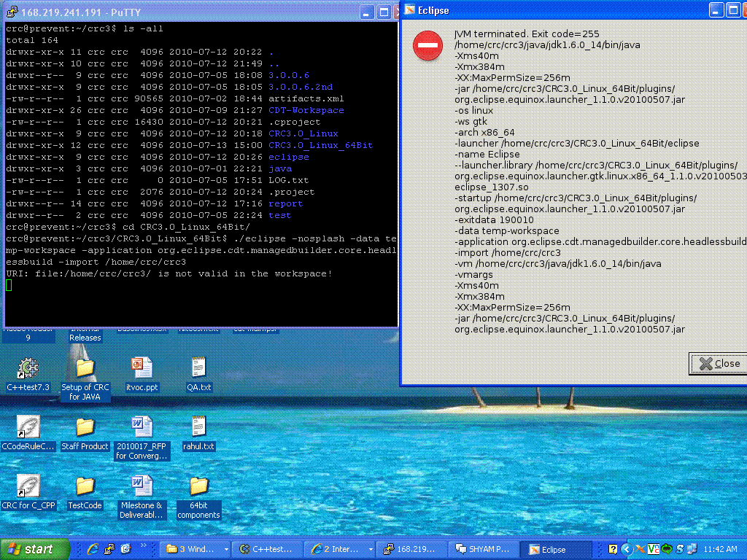Screen dimensions: 747x560
Task: Open the C++test7.3 desktop shortcut
Action: pyautogui.click(x=28, y=368)
